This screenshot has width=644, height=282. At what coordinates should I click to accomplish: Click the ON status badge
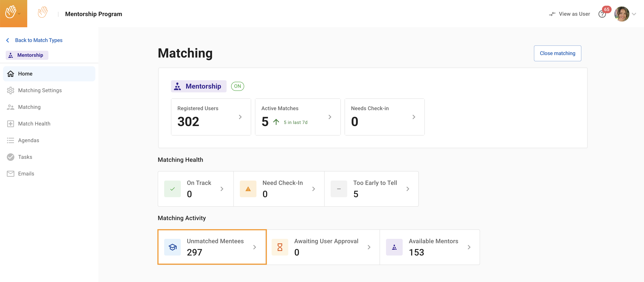[237, 86]
